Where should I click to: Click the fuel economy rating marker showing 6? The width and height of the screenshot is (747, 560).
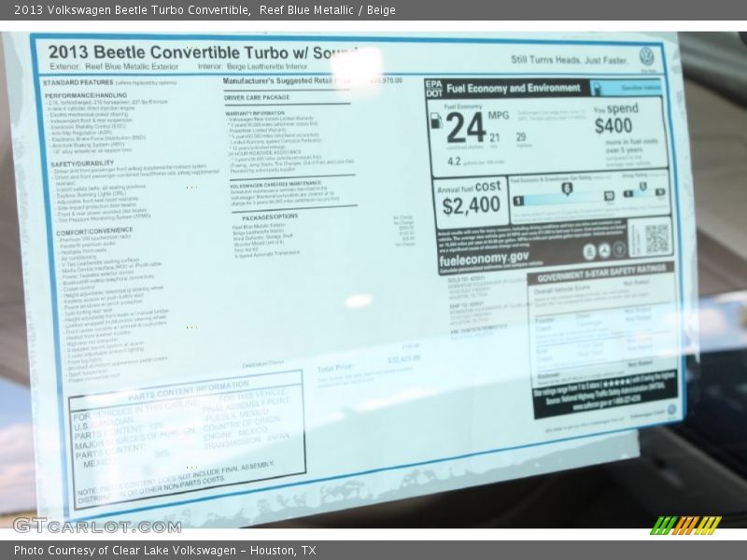click(x=567, y=189)
